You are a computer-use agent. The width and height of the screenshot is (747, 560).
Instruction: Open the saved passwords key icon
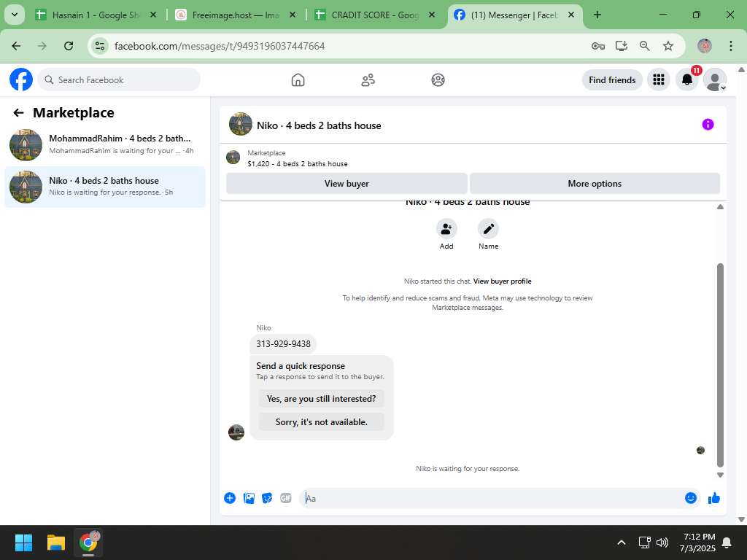click(598, 46)
